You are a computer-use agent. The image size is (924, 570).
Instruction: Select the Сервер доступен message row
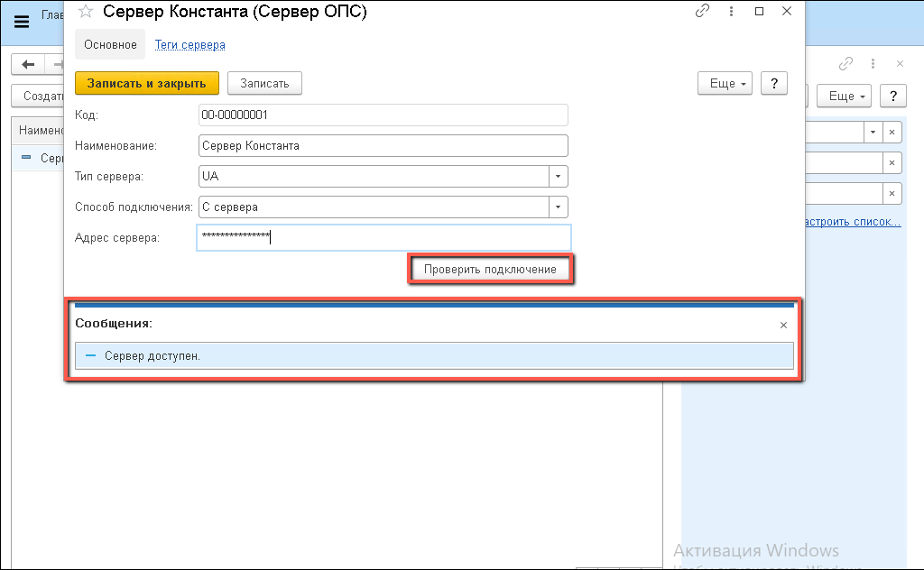pos(433,355)
